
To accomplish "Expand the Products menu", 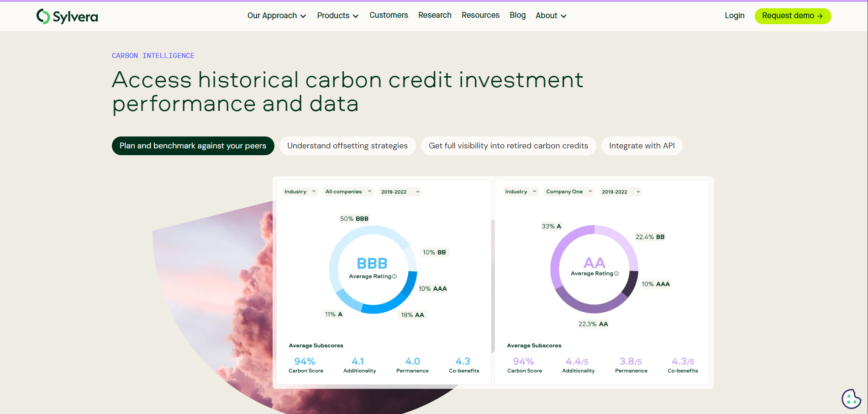I will (x=338, y=16).
